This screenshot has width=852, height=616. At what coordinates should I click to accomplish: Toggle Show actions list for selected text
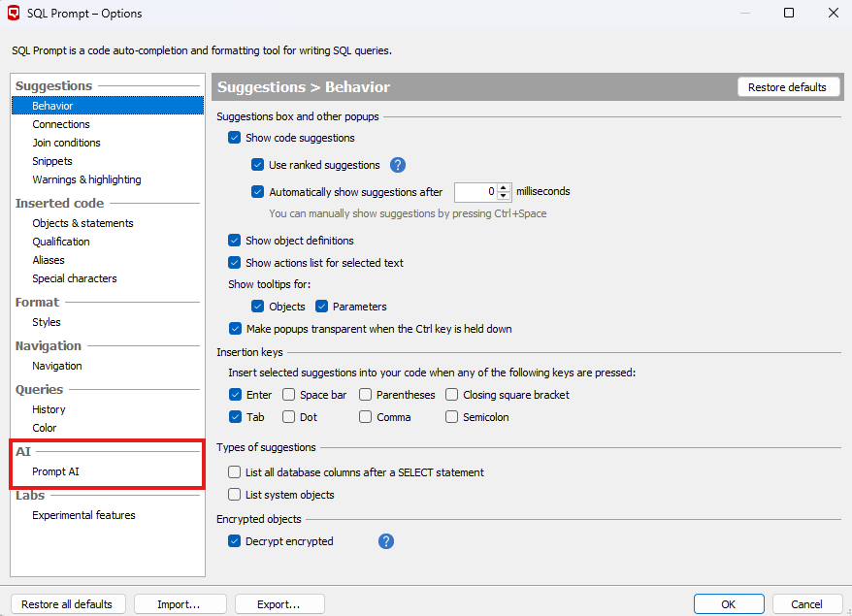(x=234, y=262)
